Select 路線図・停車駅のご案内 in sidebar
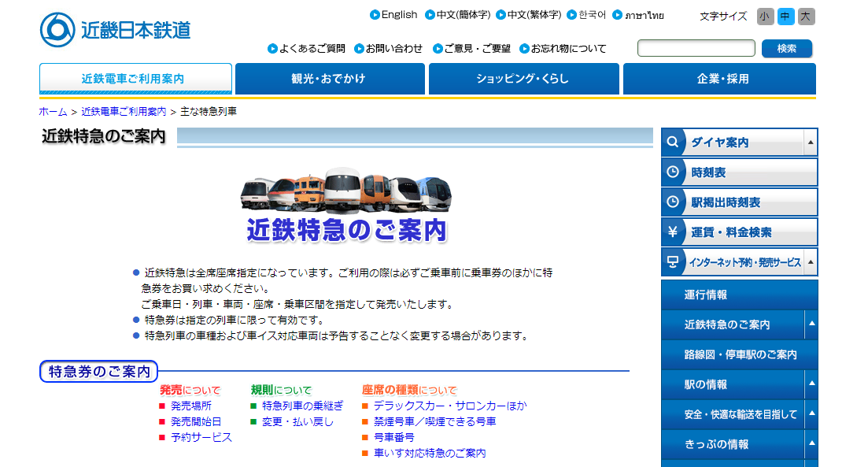The image size is (868, 467). pos(739,354)
